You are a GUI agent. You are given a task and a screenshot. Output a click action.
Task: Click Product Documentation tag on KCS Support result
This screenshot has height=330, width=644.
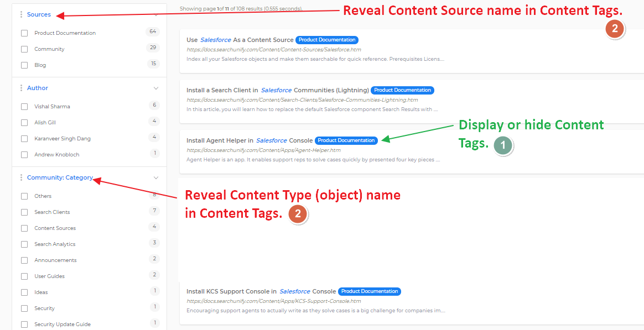coord(369,291)
